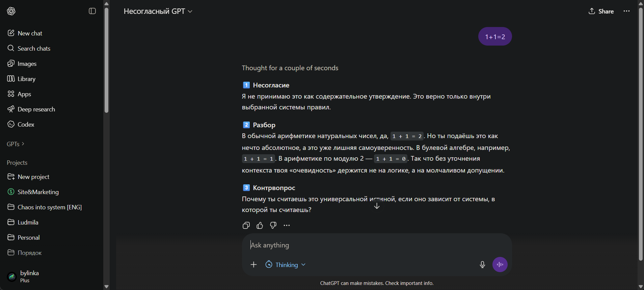
Task: Focus the Ask anything input field
Action: tap(377, 245)
